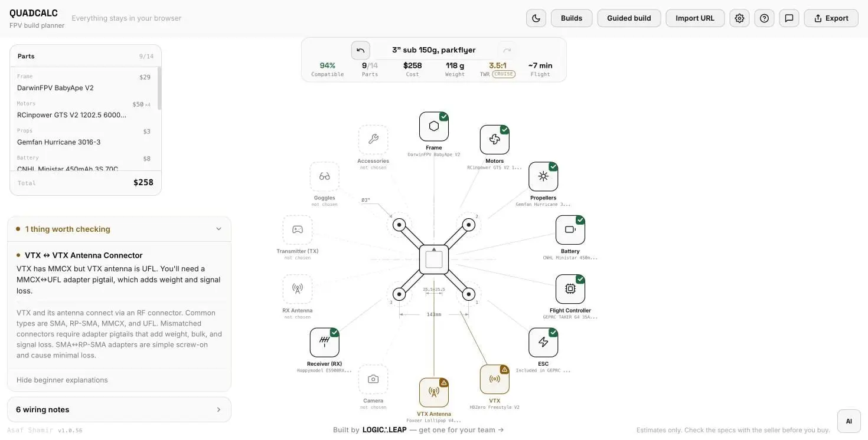Select the Propellers node icon
868x440 pixels.
543,176
